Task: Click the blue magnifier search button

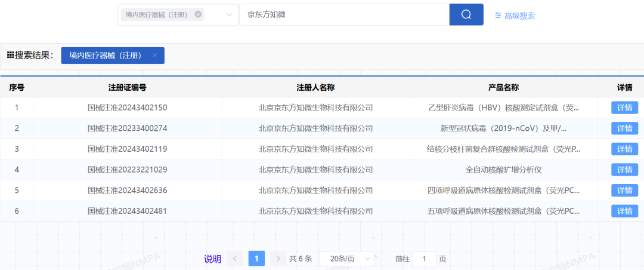Action: pyautogui.click(x=466, y=15)
